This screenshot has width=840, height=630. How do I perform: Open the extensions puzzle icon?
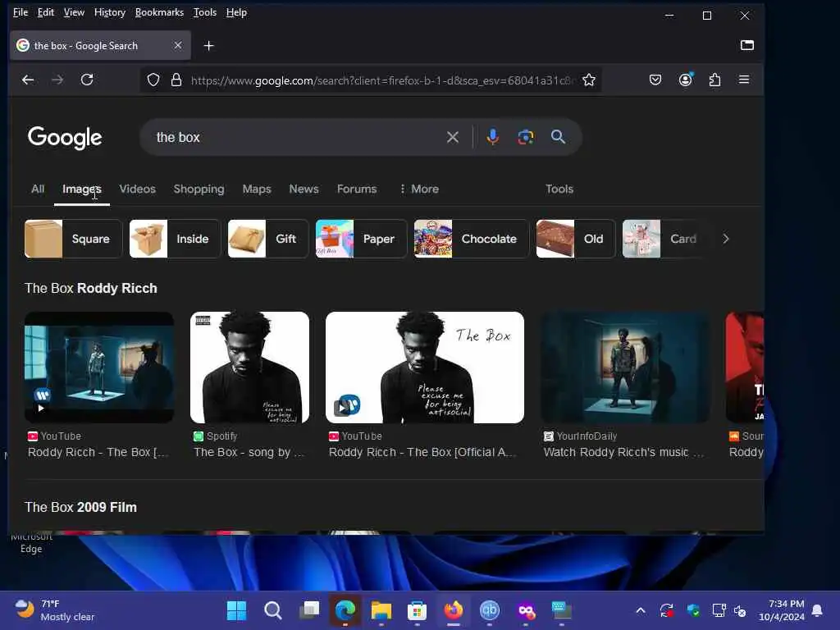714,80
